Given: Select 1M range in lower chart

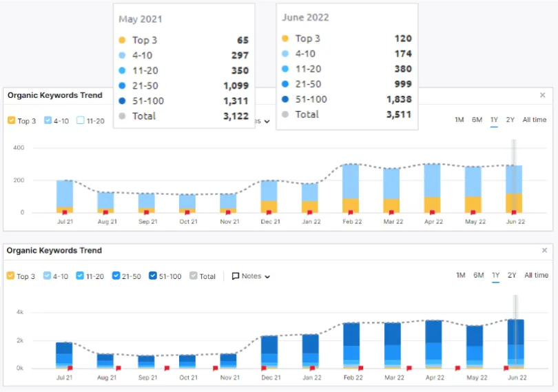Looking at the screenshot, I should tap(461, 275).
